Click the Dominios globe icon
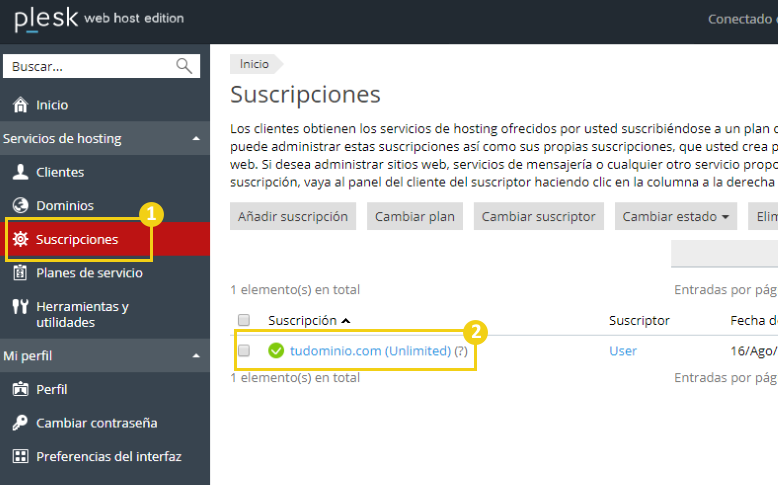 click(x=20, y=205)
